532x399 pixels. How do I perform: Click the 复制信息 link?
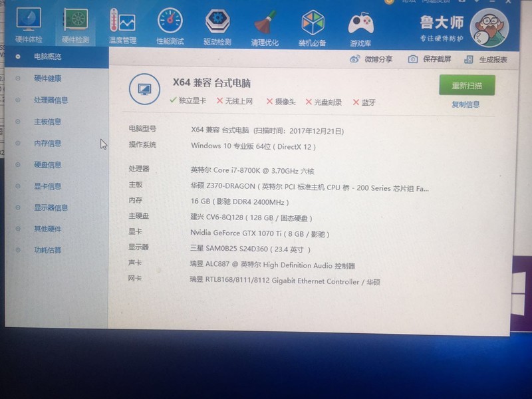(465, 104)
